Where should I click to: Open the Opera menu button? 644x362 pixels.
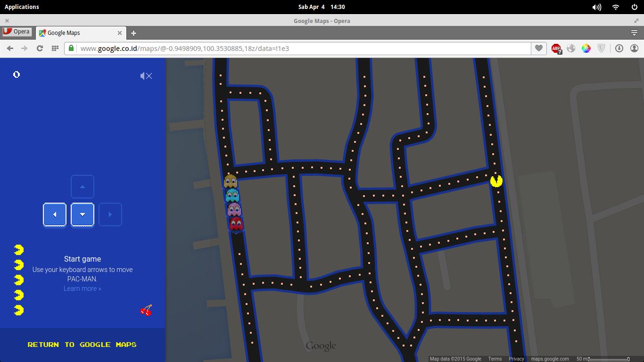point(17,32)
